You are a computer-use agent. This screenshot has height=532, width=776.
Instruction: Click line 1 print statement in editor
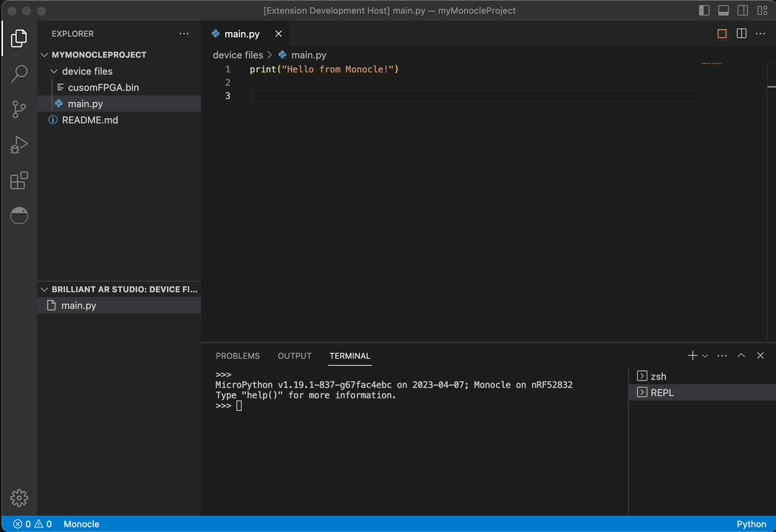click(x=324, y=69)
